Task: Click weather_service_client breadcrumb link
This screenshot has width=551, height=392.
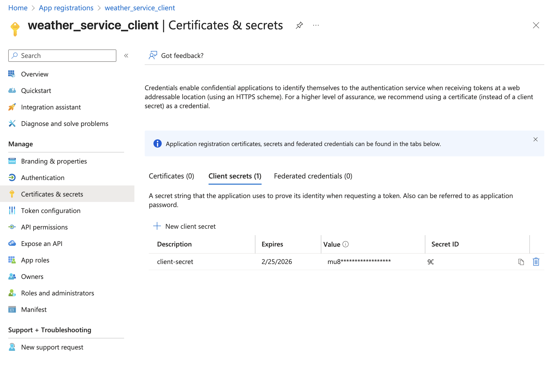Action: (x=140, y=8)
